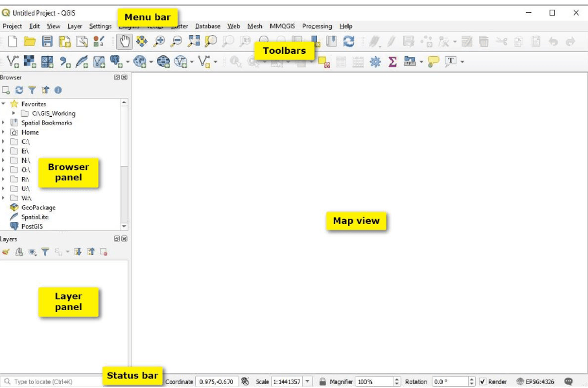Image resolution: width=588 pixels, height=388 pixels.
Task: Select the Pan Map hand tool
Action: click(123, 42)
